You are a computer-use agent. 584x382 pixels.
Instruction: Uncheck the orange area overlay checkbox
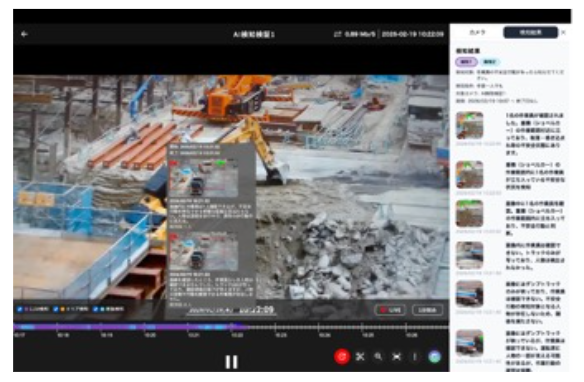coord(55,309)
